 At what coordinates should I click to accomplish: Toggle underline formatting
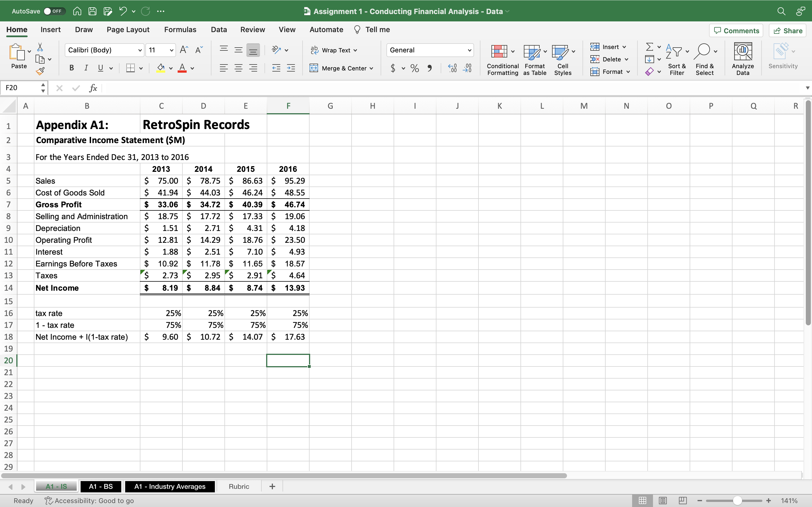click(x=101, y=68)
